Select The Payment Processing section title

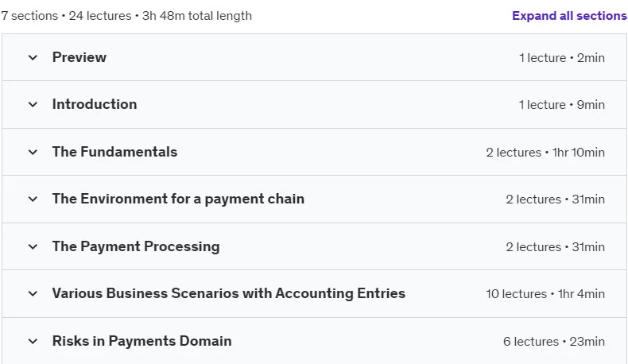pos(136,246)
